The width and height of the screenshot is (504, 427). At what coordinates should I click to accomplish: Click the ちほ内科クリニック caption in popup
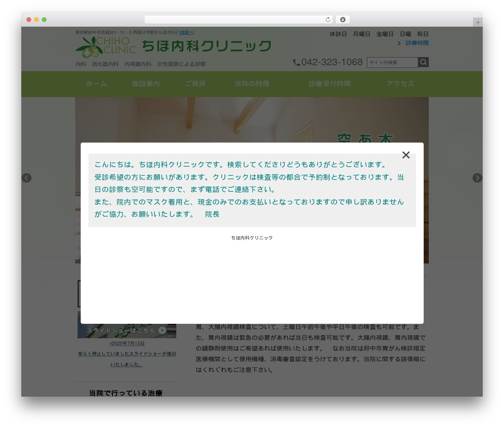(x=252, y=238)
